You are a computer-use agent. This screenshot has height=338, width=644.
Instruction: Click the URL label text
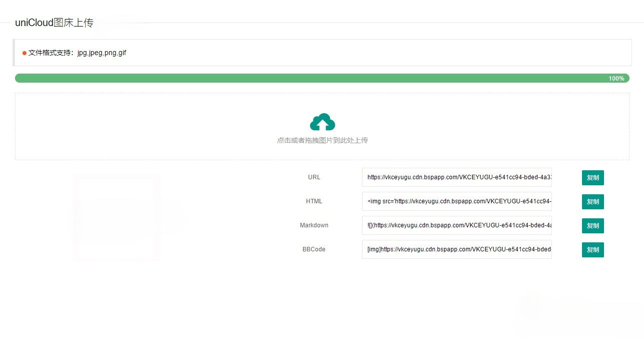(x=314, y=177)
